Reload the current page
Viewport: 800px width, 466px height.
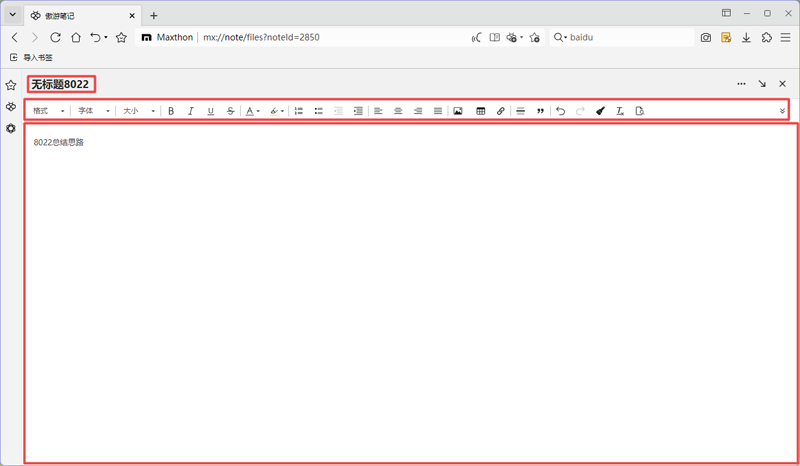[x=55, y=37]
